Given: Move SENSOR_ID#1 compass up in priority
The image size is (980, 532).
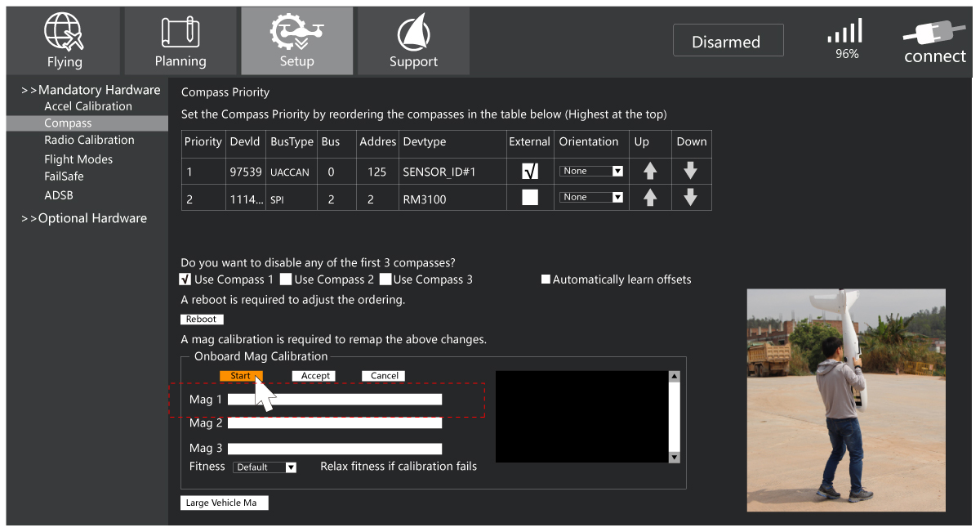Looking at the screenshot, I should (x=650, y=171).
